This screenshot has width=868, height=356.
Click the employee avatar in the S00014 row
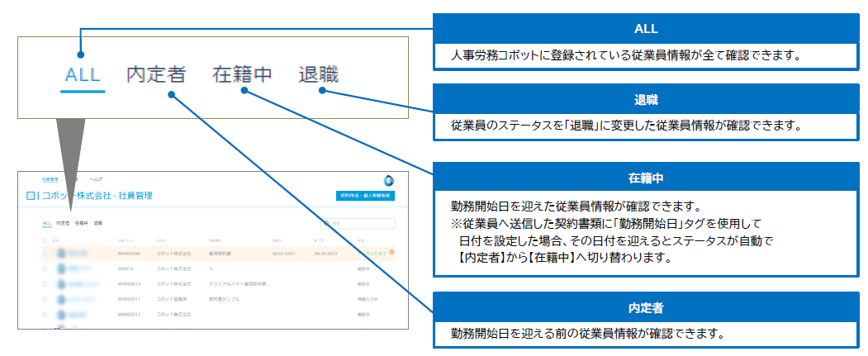[x=61, y=268]
